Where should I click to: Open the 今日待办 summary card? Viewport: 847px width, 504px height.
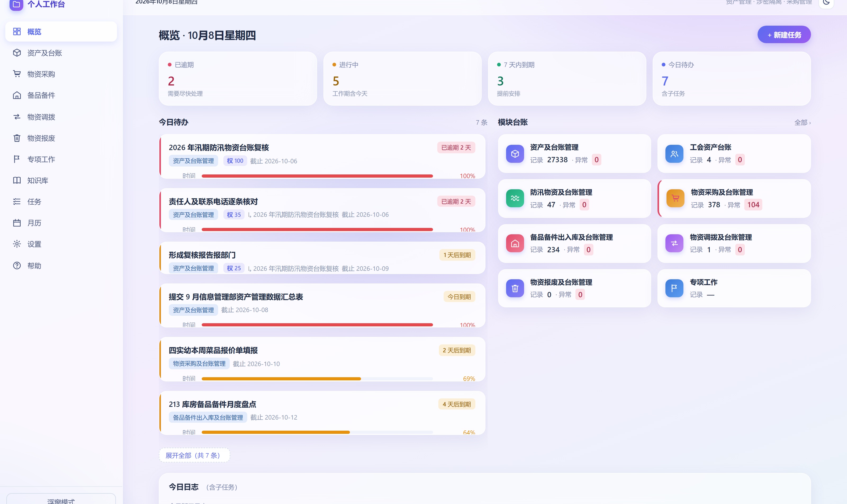coord(732,78)
